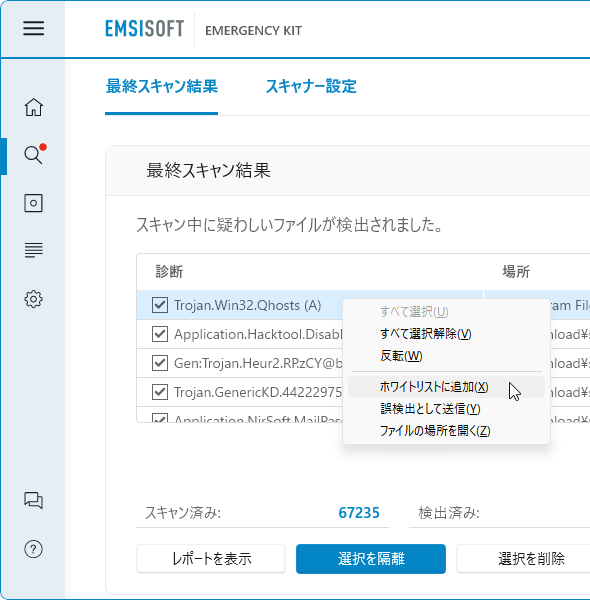
Task: Uncheck Trojan.Win32.Qhosts (A) checkbox
Action: click(160, 305)
